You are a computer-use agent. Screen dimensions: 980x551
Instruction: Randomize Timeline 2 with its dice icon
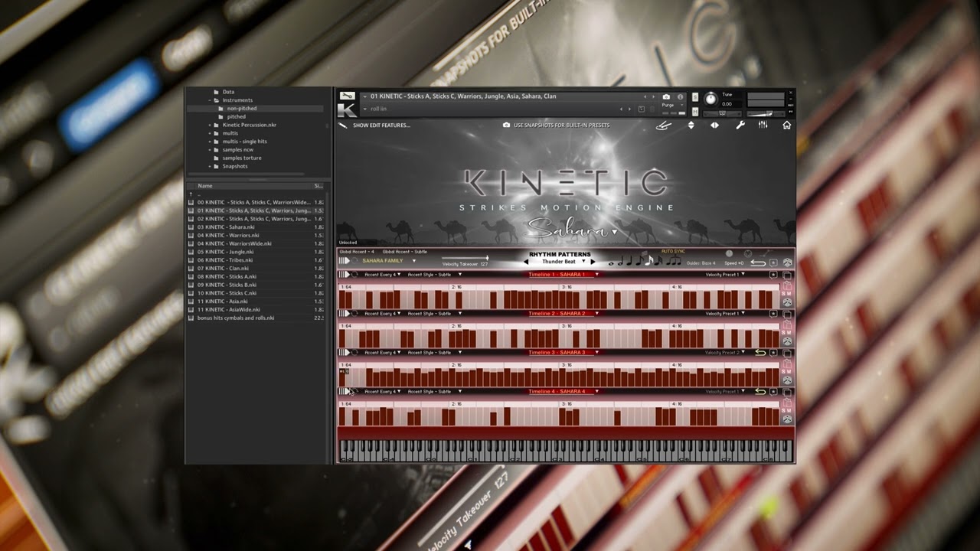pos(787,341)
